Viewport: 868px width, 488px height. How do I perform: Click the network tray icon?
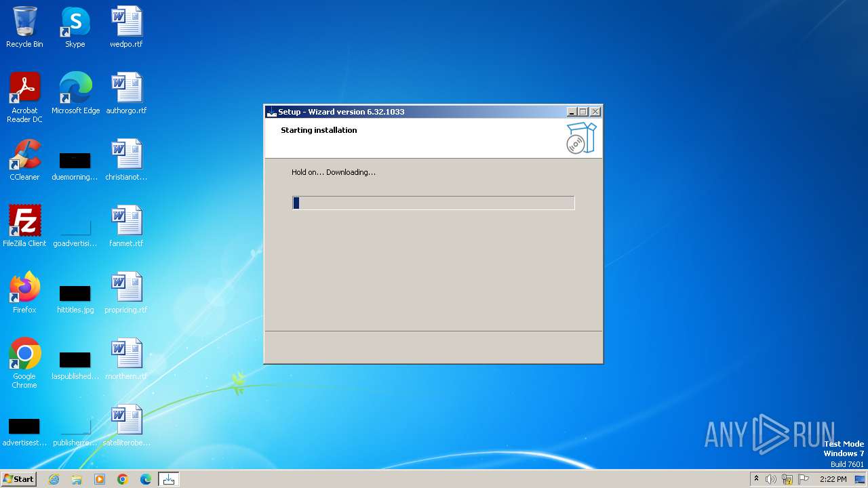[787, 479]
